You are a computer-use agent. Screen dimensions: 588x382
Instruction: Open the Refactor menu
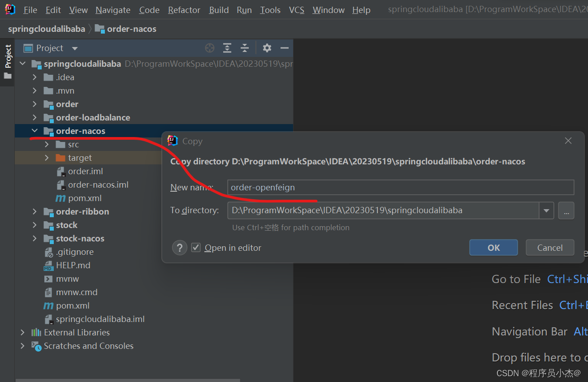pos(184,10)
